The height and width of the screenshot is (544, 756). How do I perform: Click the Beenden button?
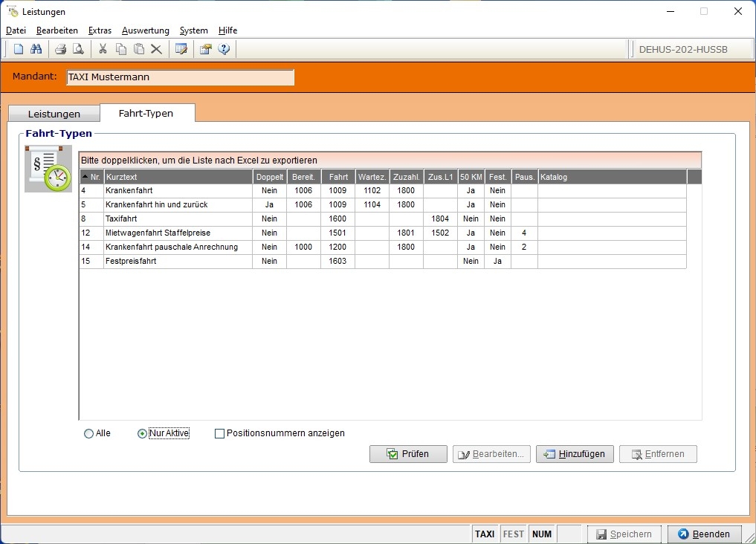[705, 534]
